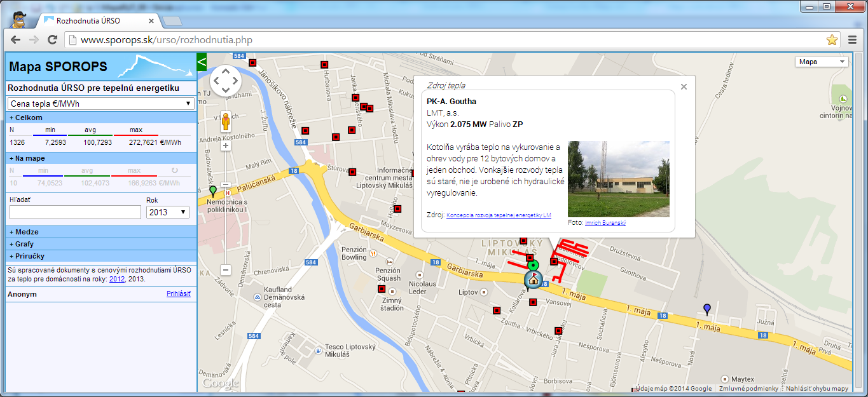868x397 pixels.
Task: Click the browser forward arrow
Action: click(x=34, y=40)
